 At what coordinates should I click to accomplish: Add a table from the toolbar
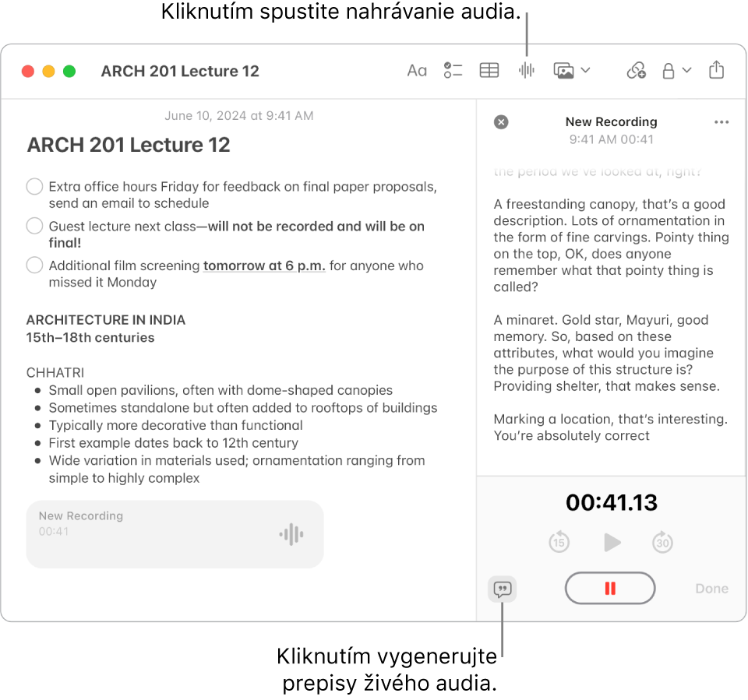click(x=489, y=70)
